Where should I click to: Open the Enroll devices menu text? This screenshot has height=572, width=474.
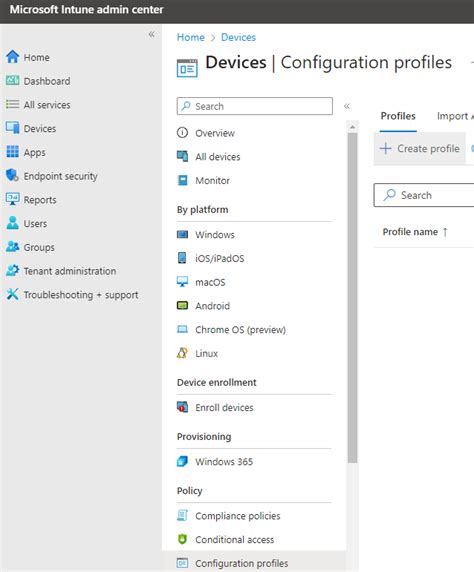click(x=224, y=407)
